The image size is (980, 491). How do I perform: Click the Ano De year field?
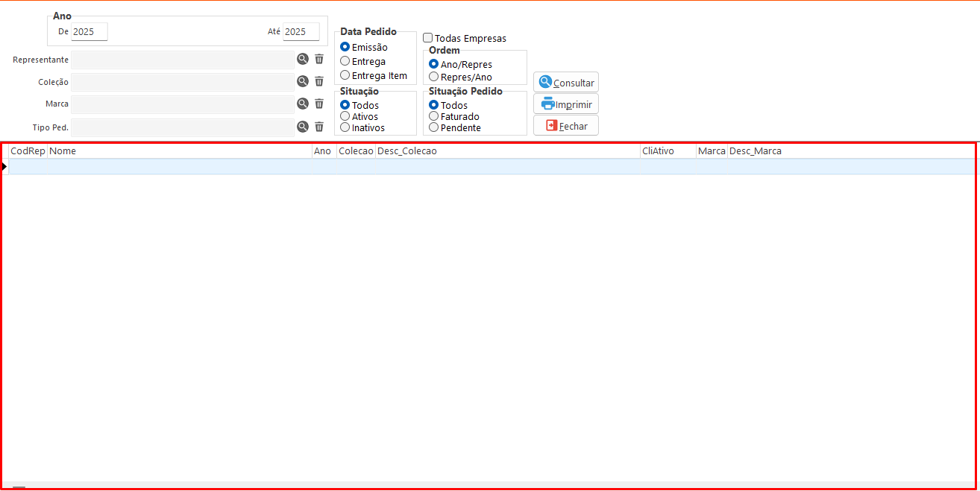89,32
